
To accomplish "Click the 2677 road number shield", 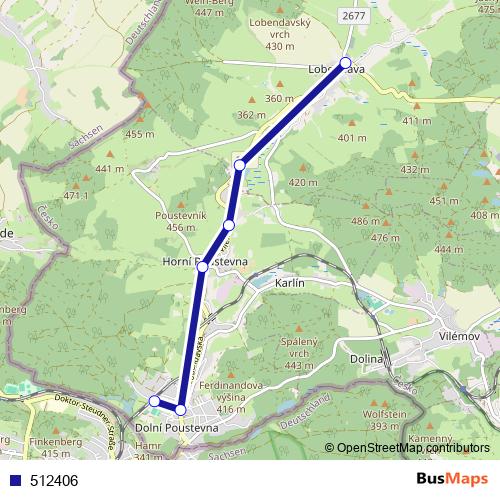I will point(354,16).
